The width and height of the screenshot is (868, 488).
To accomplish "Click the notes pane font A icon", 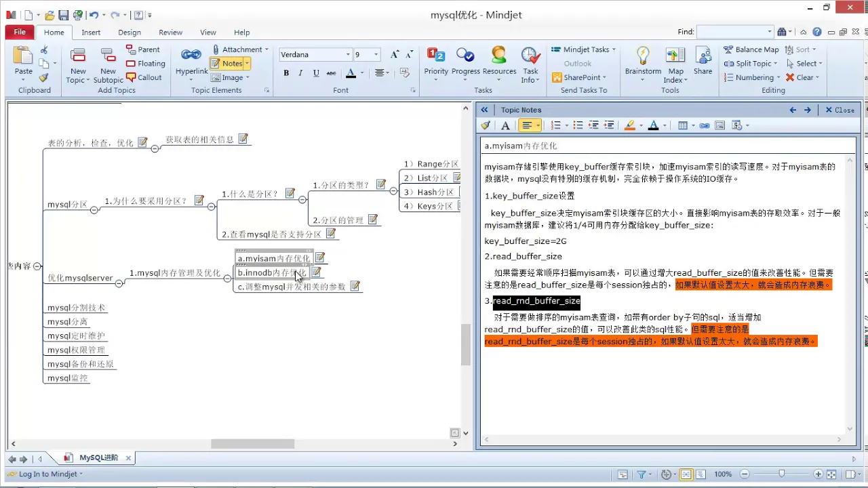I will (505, 125).
